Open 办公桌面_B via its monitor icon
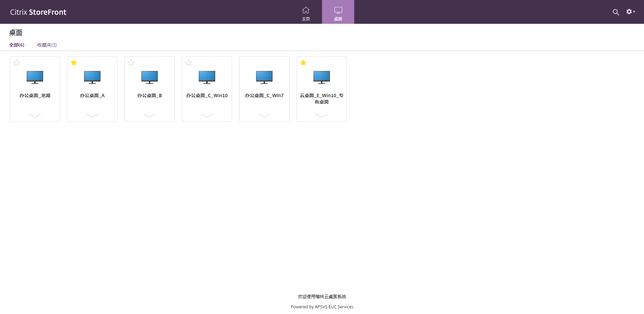 click(x=149, y=77)
